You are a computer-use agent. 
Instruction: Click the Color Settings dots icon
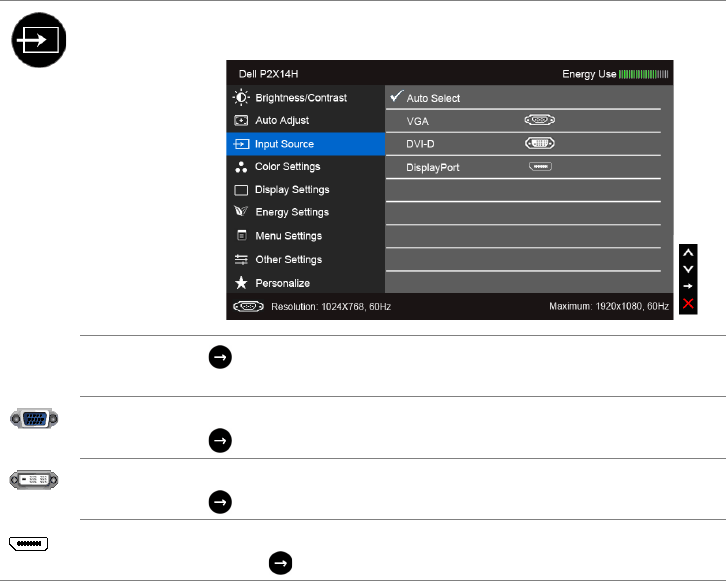(x=241, y=167)
